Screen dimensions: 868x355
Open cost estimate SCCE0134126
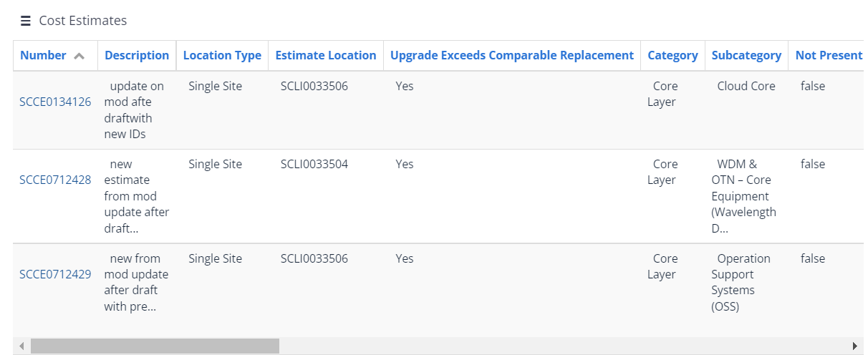(x=55, y=102)
